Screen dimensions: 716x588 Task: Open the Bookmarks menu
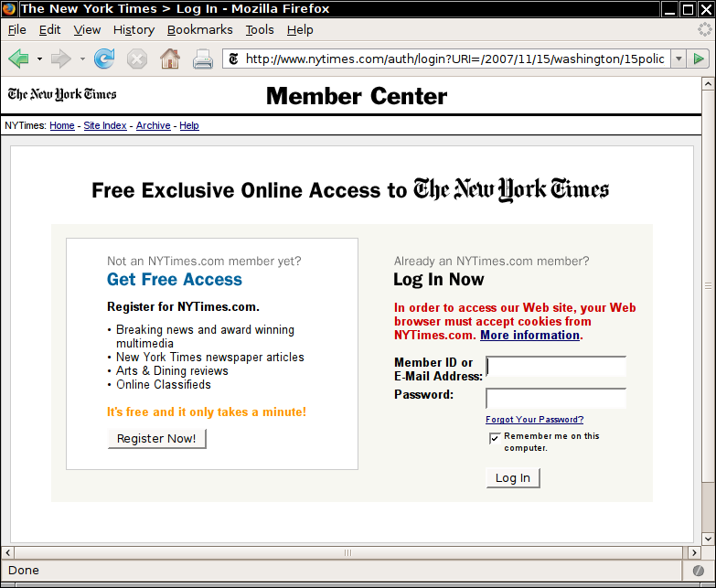click(x=199, y=29)
